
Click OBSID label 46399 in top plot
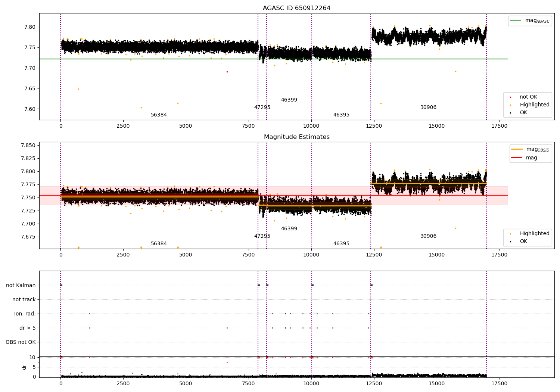(x=289, y=100)
